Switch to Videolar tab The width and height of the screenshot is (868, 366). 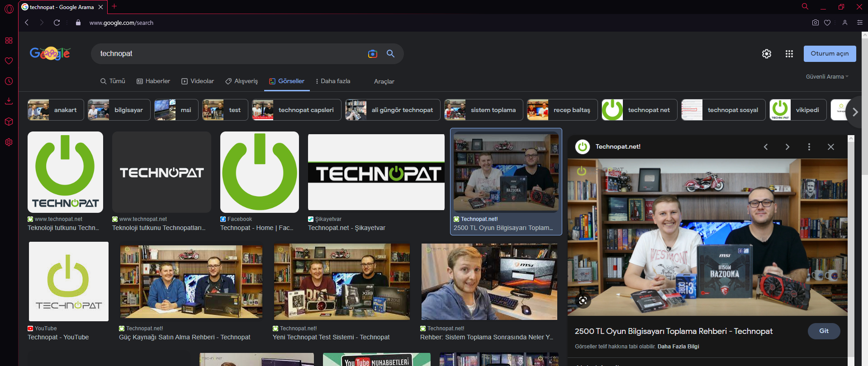coord(198,81)
